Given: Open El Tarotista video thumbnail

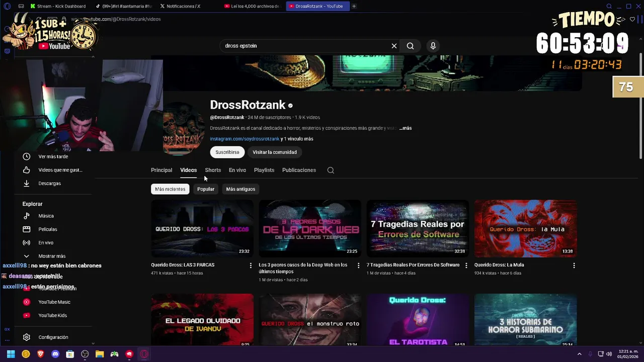Looking at the screenshot, I should pyautogui.click(x=418, y=321).
